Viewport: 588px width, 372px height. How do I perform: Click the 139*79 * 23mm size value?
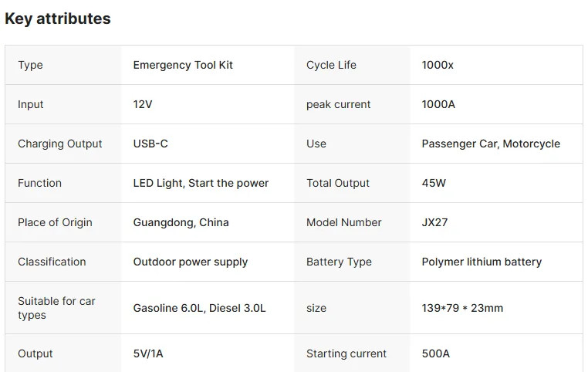click(x=462, y=308)
